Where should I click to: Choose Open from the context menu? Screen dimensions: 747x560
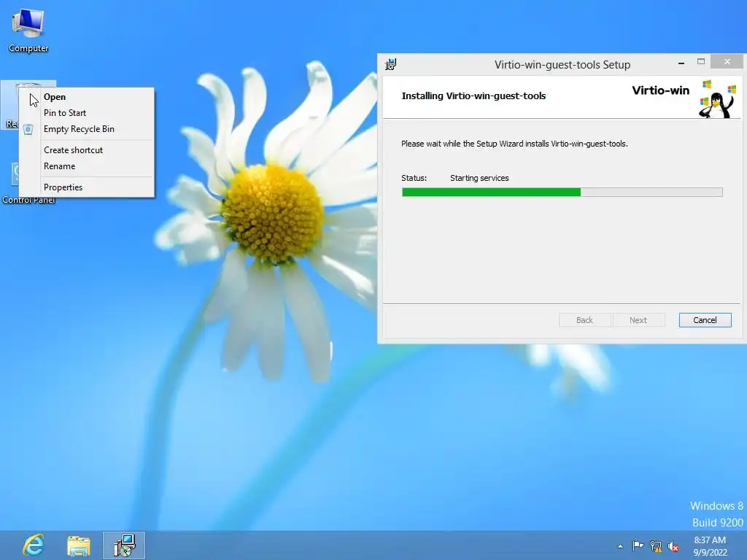click(86, 97)
